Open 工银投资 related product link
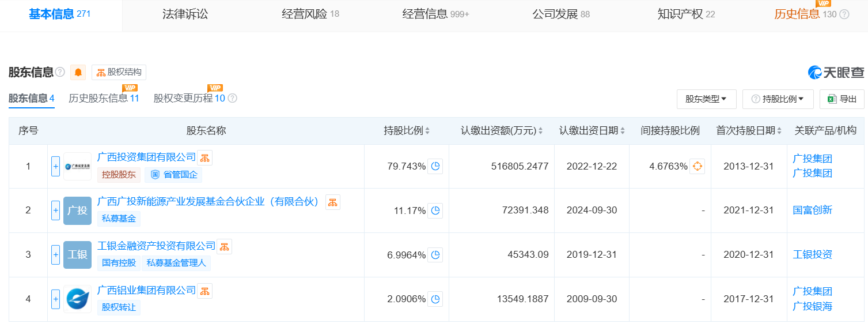 [813, 255]
